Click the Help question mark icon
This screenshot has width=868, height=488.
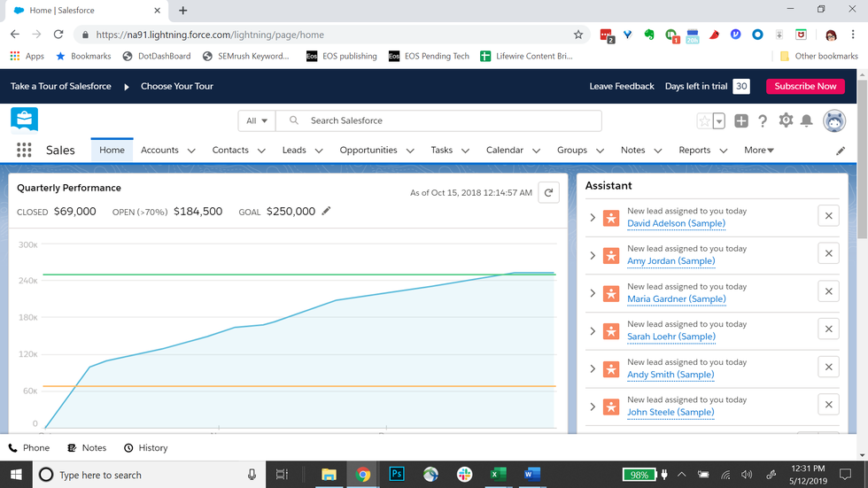pos(763,120)
